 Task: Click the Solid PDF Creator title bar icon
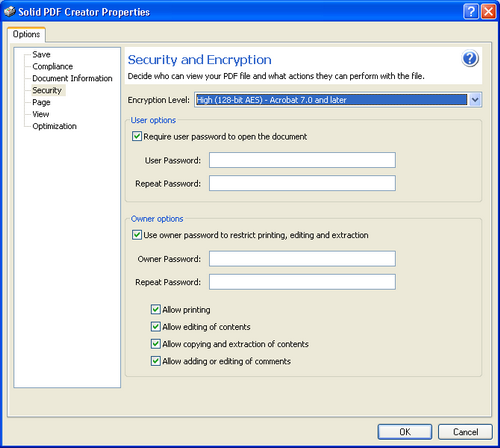[10, 11]
